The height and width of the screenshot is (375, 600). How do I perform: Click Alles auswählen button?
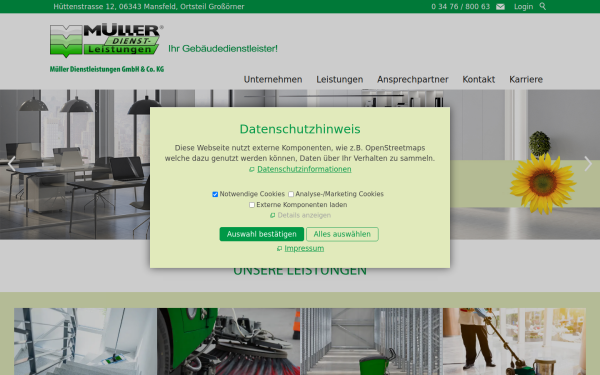tap(342, 234)
